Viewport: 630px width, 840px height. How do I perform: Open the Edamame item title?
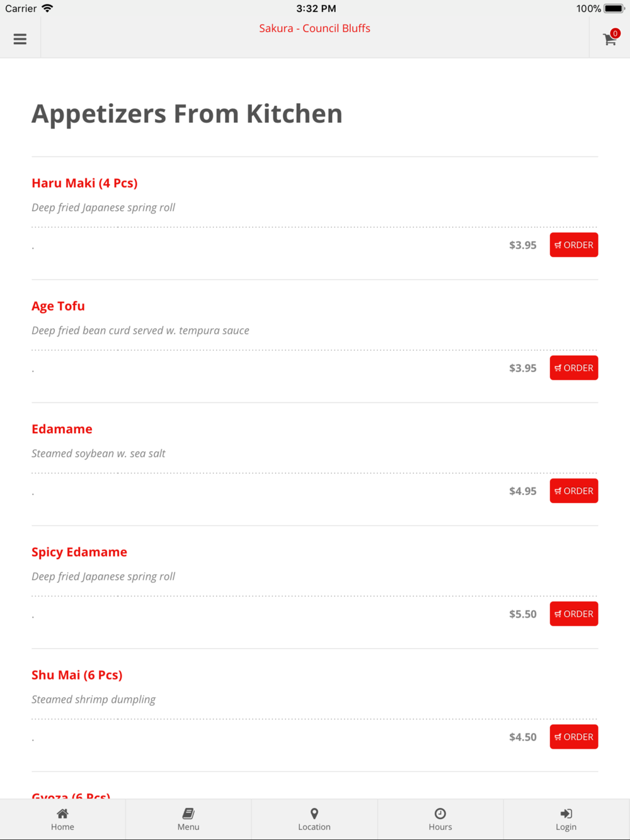[x=62, y=429]
